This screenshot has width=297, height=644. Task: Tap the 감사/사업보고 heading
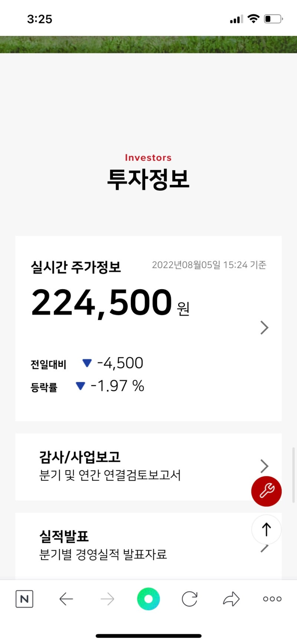pos(80,457)
